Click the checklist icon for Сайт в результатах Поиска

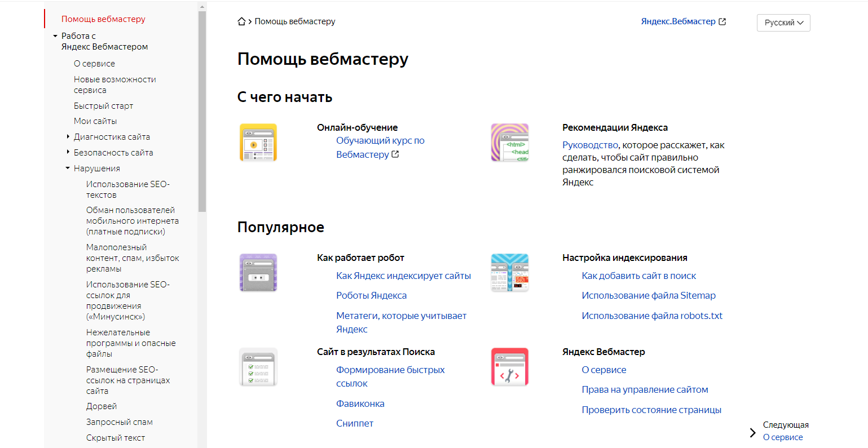[258, 367]
